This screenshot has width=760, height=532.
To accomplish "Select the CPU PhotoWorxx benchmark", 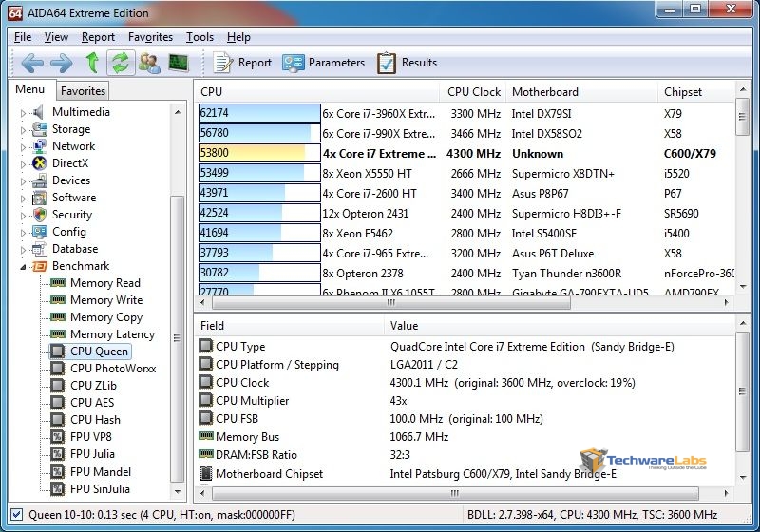I will (113, 369).
